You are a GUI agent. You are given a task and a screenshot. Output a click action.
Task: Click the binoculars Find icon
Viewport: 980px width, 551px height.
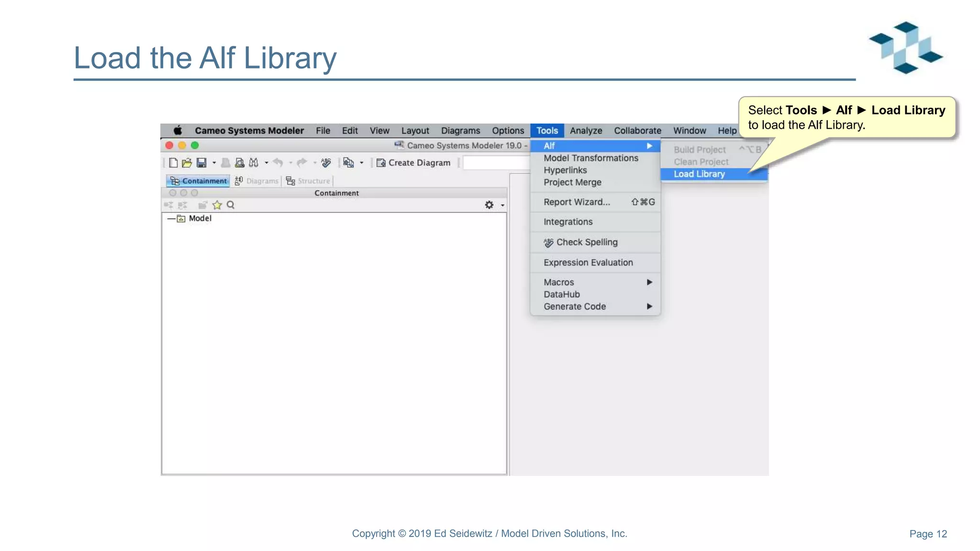coord(254,163)
